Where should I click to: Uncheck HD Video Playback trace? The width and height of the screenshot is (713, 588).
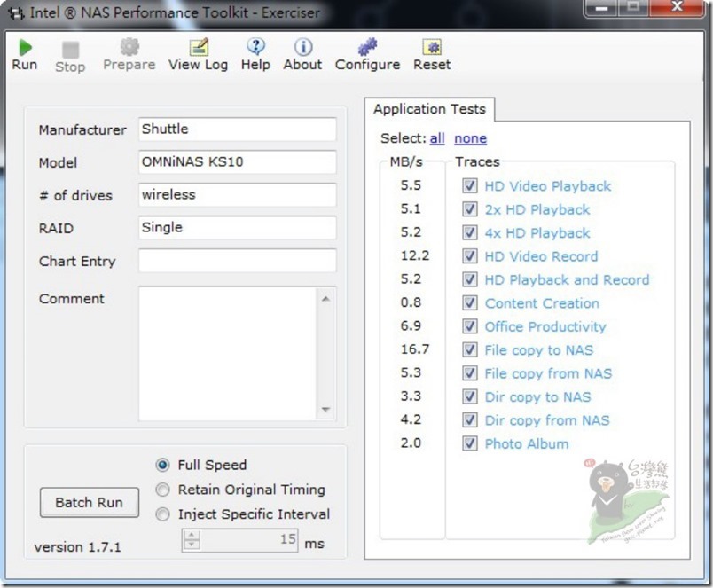pos(470,185)
